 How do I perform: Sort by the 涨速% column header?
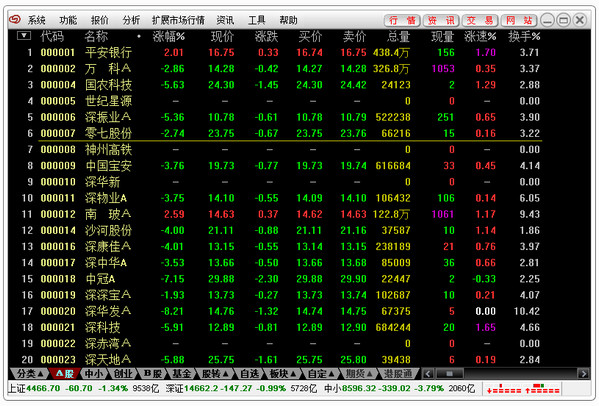[480, 37]
